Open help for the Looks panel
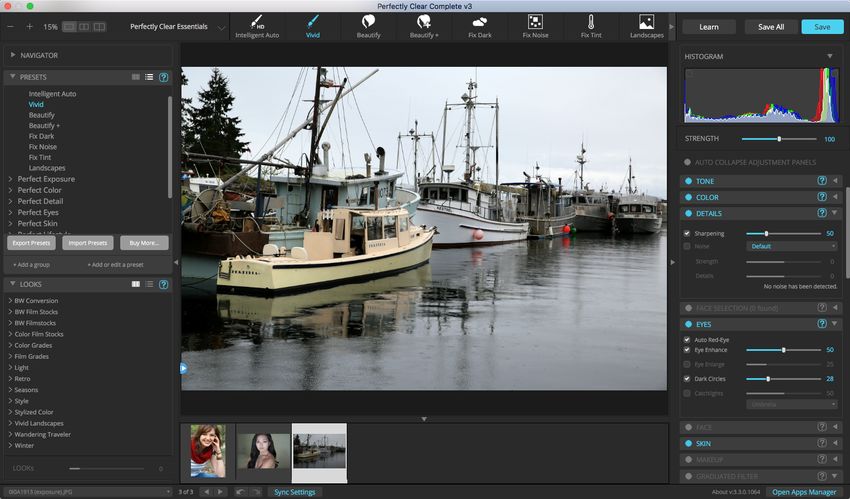 pos(163,284)
